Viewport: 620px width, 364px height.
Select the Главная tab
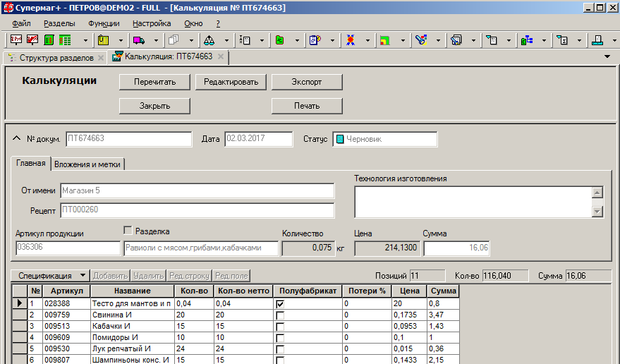click(x=31, y=163)
